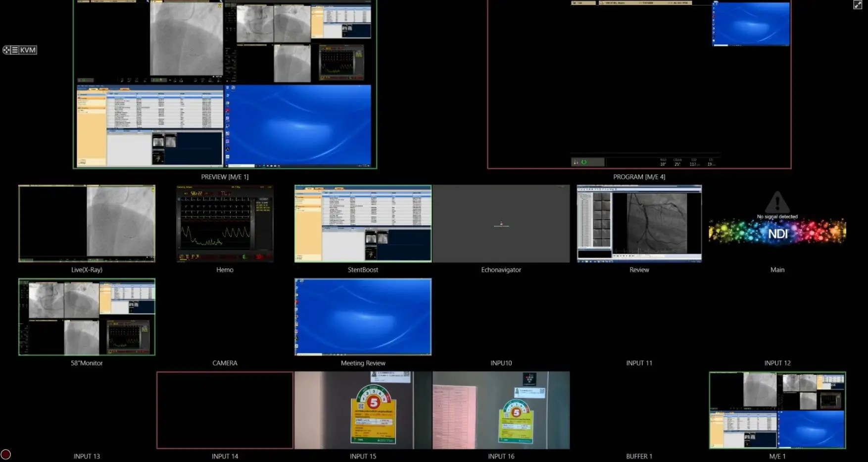Select the Echonavigator source view
This screenshot has height=462, width=868.
pyautogui.click(x=501, y=223)
